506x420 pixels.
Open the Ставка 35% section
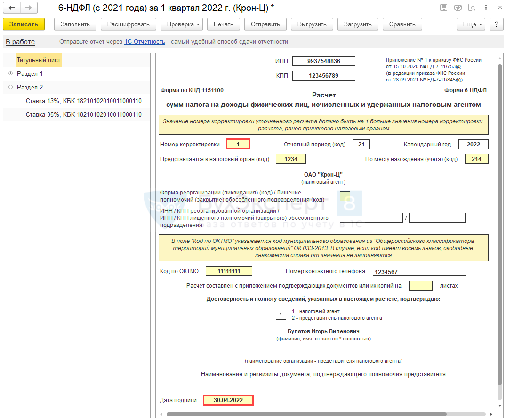(x=84, y=114)
